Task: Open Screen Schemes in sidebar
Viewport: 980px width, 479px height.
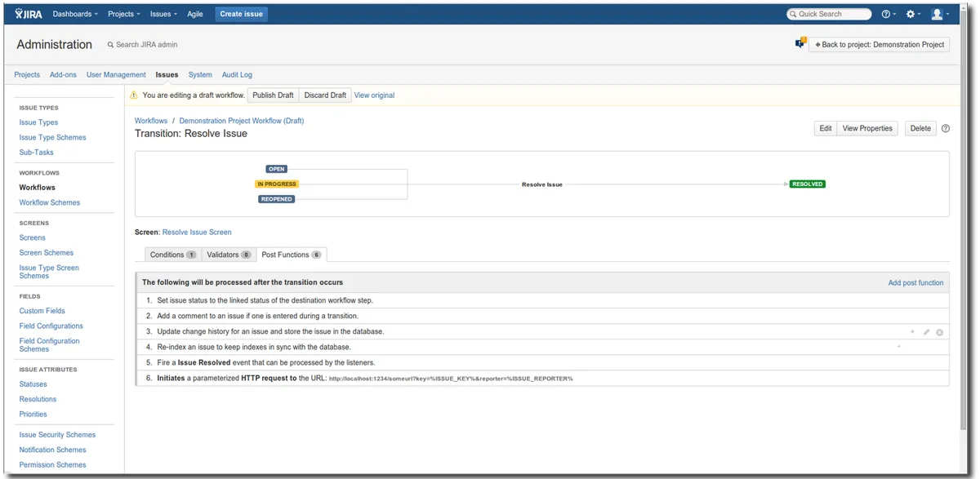Action: 47,253
